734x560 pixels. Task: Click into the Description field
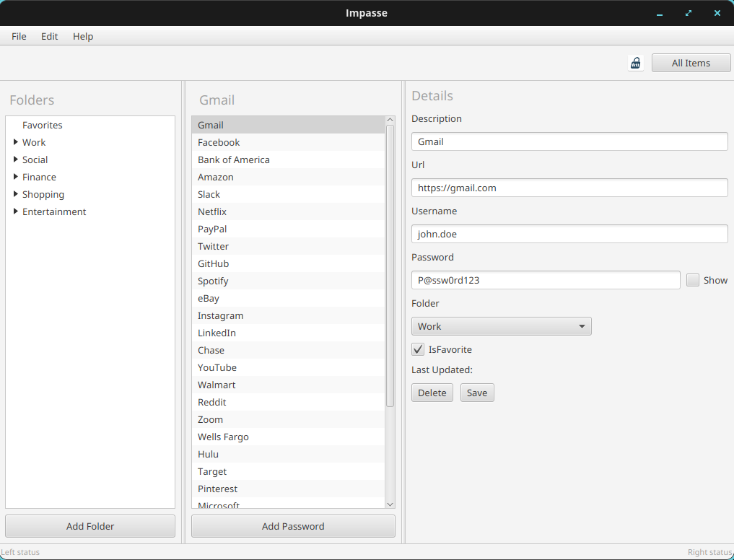click(569, 141)
